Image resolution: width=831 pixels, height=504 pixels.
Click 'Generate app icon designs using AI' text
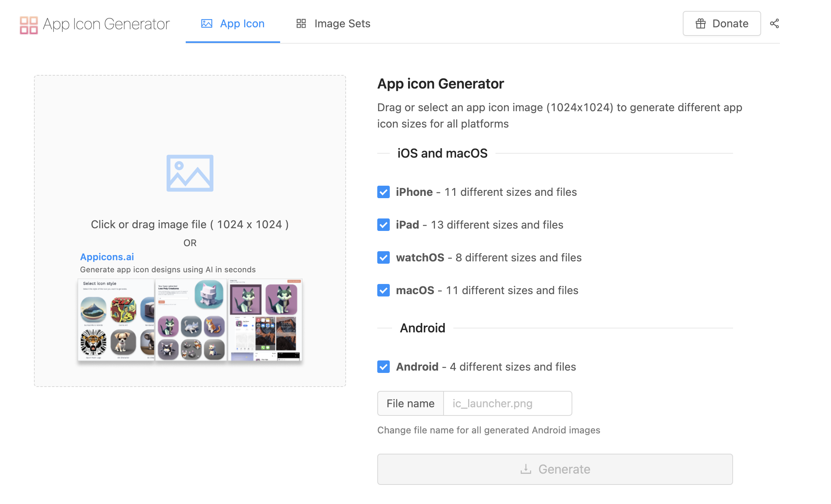tap(168, 270)
